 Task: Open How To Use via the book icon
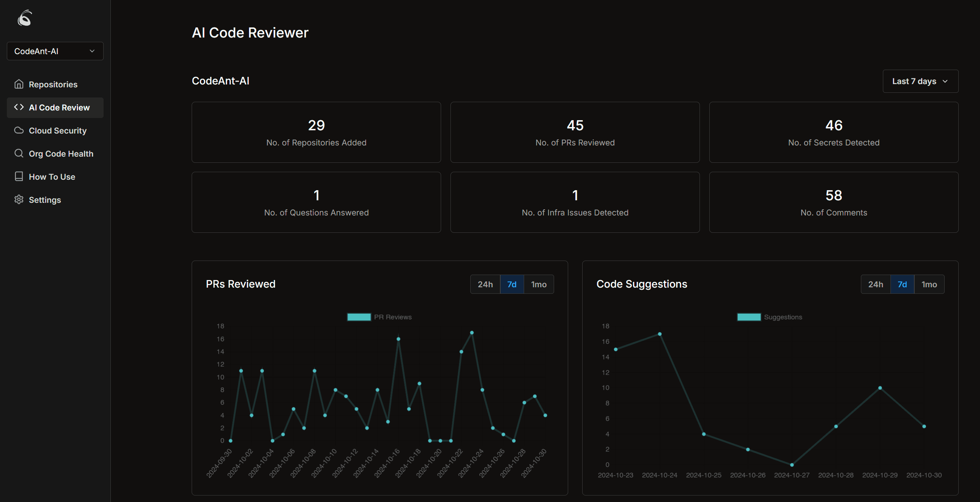pos(19,176)
